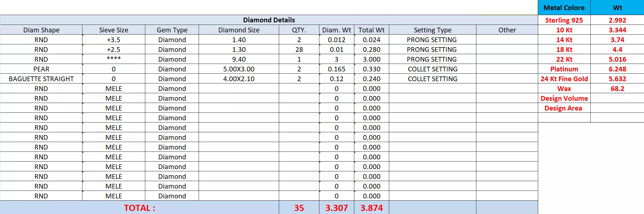The height and width of the screenshot is (214, 644).
Task: Select the 0.330 total weight cell
Action: coord(372,69)
